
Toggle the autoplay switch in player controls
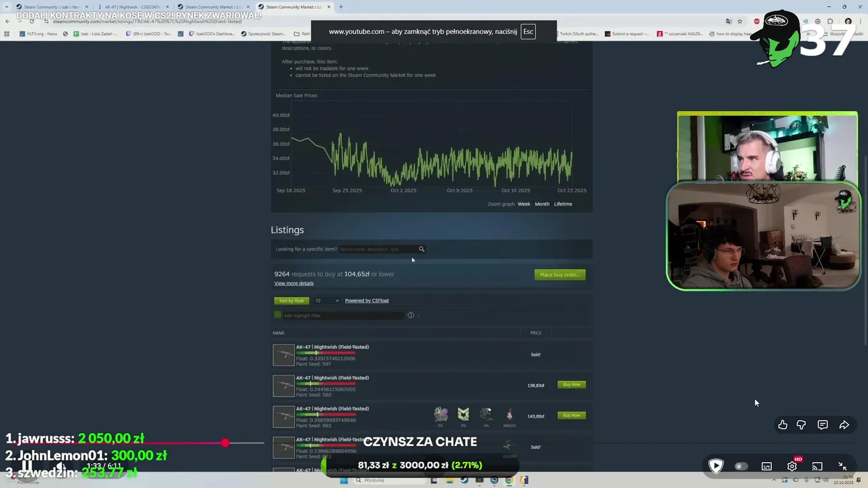coord(741,466)
